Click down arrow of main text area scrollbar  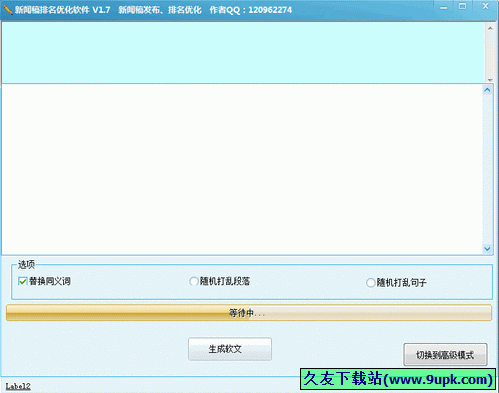[x=487, y=249]
